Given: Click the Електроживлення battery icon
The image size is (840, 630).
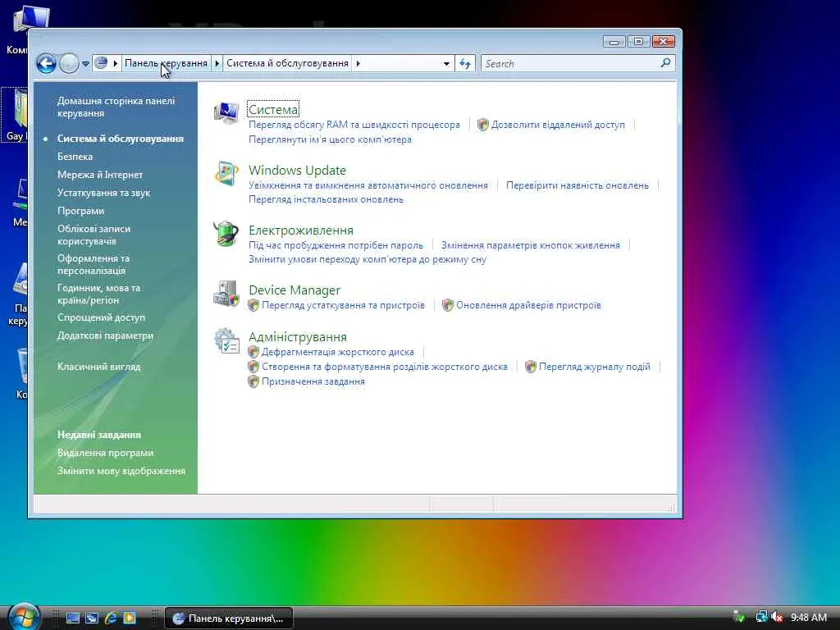Looking at the screenshot, I should click(226, 234).
